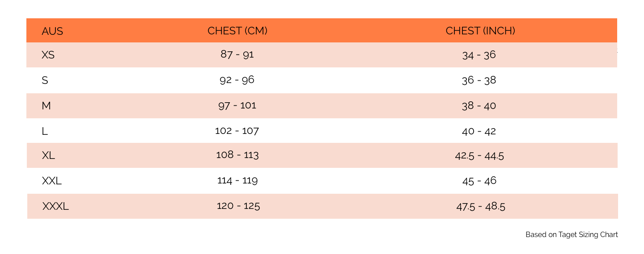Click the L size label
The height and width of the screenshot is (254, 644).
tap(44, 131)
